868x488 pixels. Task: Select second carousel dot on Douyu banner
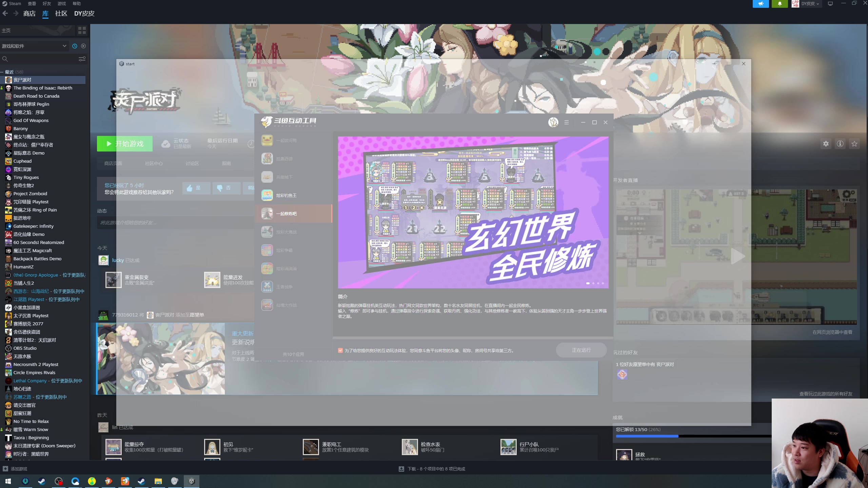click(593, 283)
